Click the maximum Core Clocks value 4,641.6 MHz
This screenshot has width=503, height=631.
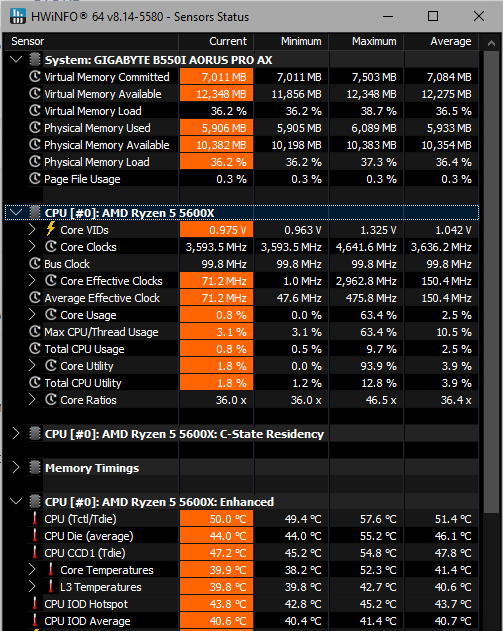(366, 247)
